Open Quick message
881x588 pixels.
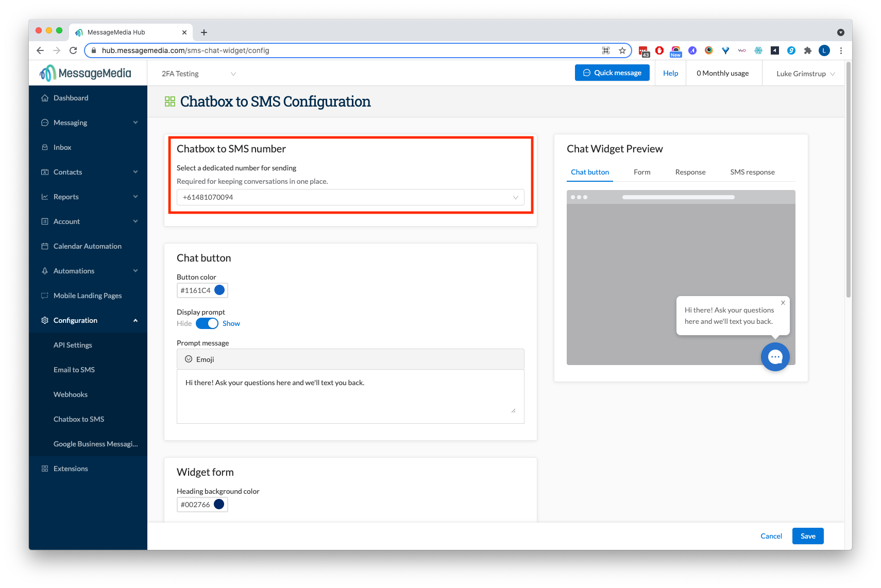click(x=612, y=73)
